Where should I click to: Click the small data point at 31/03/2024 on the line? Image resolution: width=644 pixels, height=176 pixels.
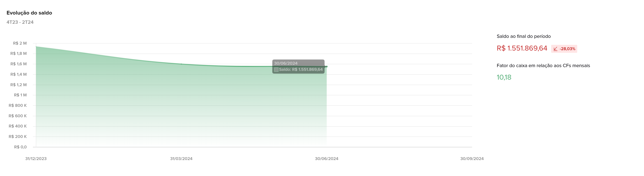(181, 64)
